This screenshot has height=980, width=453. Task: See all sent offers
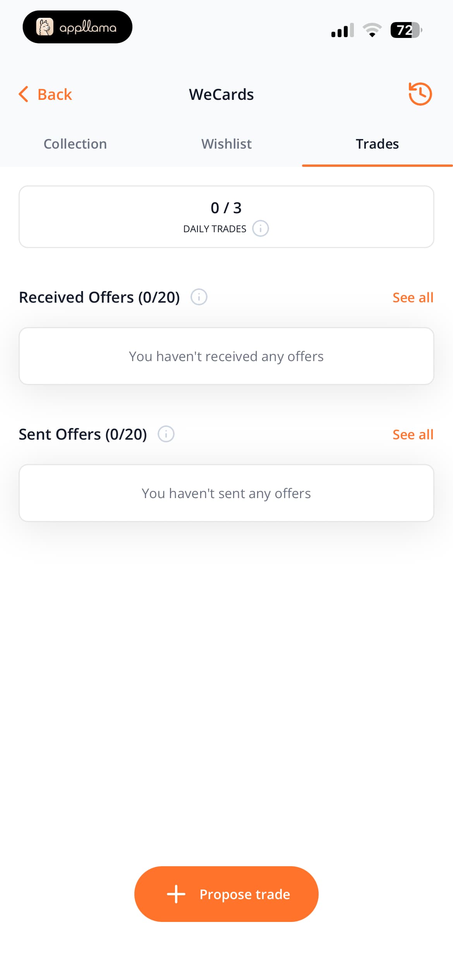pos(413,434)
